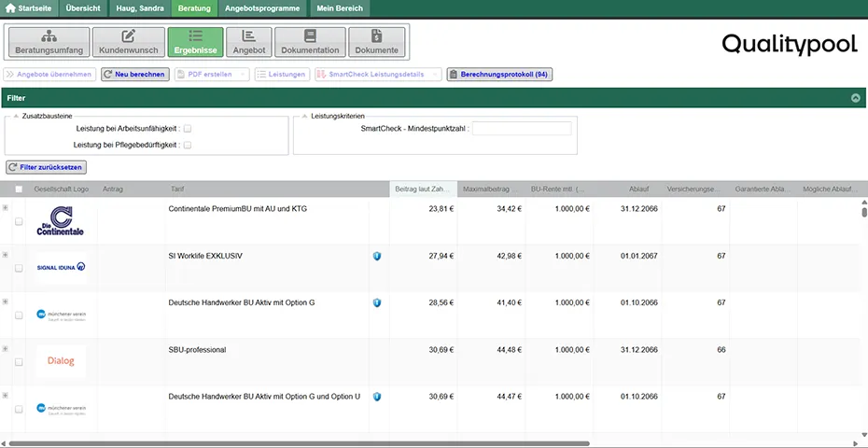
Task: Open the Mein Bereich tab
Action: tap(340, 8)
